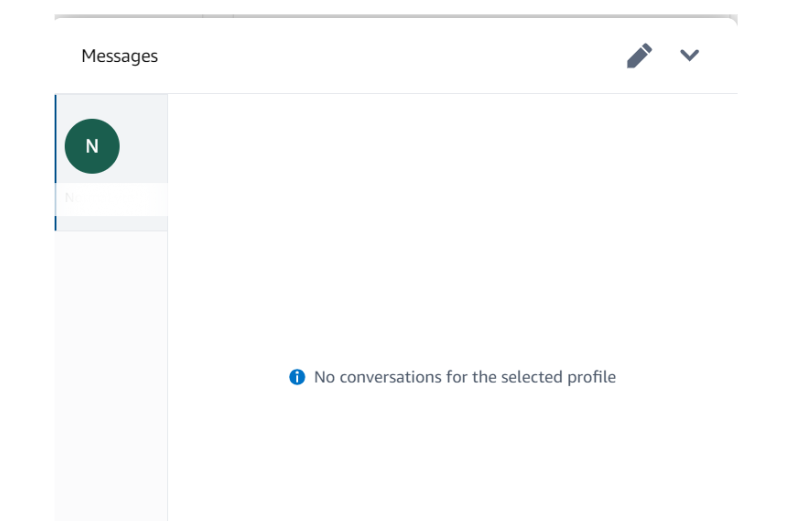Collapse the Messages panel with the chevron
The width and height of the screenshot is (790, 521).
(x=689, y=55)
